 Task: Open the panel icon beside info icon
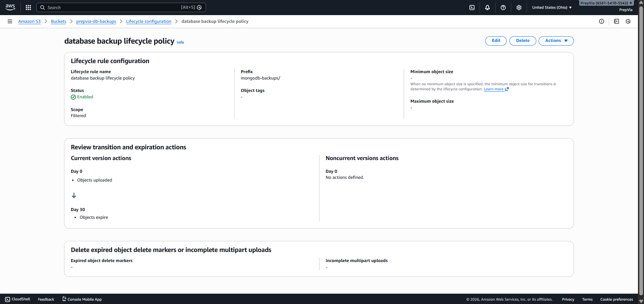point(616,21)
